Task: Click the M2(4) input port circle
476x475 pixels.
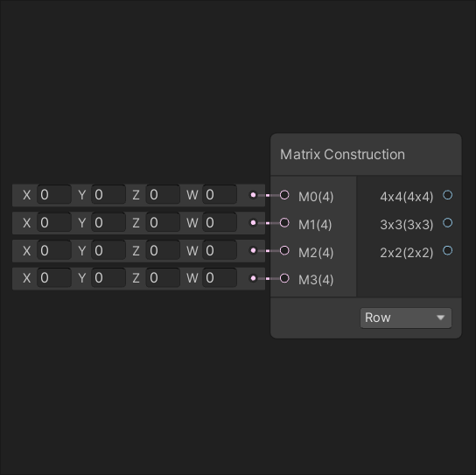Action: coord(284,250)
